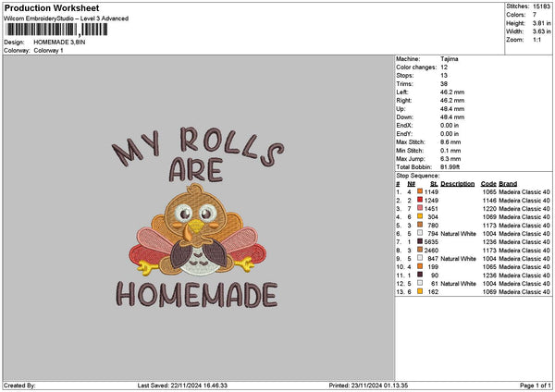Click thread code '1220' in row 3

(x=489, y=208)
